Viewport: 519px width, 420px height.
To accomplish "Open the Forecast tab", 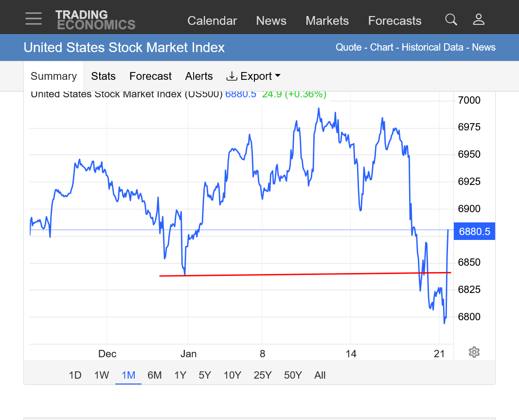I will (x=150, y=76).
